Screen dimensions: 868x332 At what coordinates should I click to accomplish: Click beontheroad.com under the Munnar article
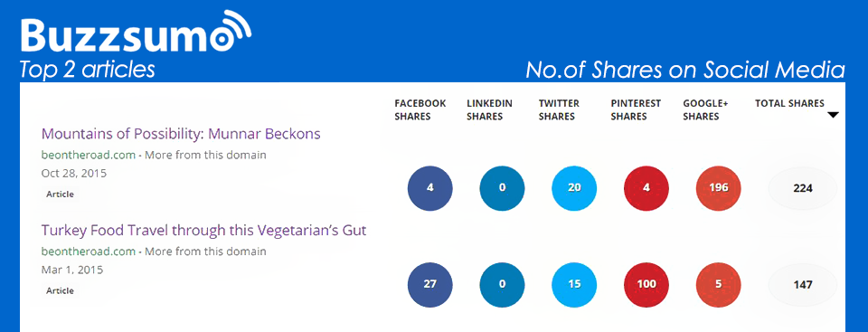pyautogui.click(x=89, y=156)
